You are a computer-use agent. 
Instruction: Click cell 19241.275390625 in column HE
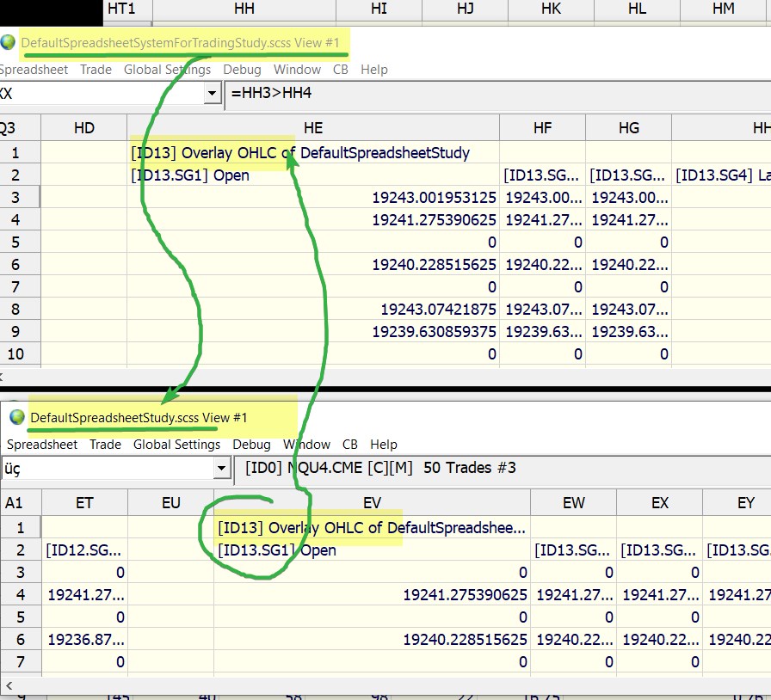click(x=312, y=220)
